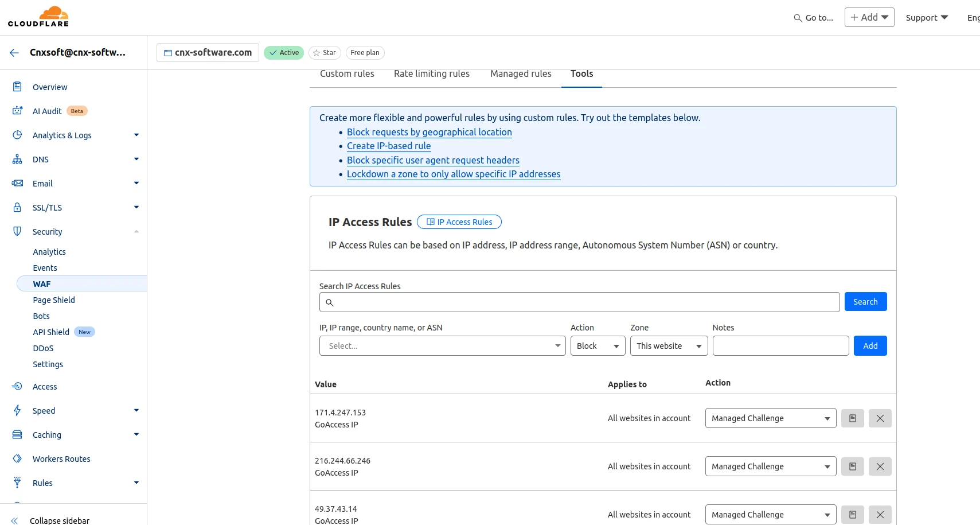980x525 pixels.
Task: Open IP Access Rules documentation pill
Action: [x=459, y=222]
